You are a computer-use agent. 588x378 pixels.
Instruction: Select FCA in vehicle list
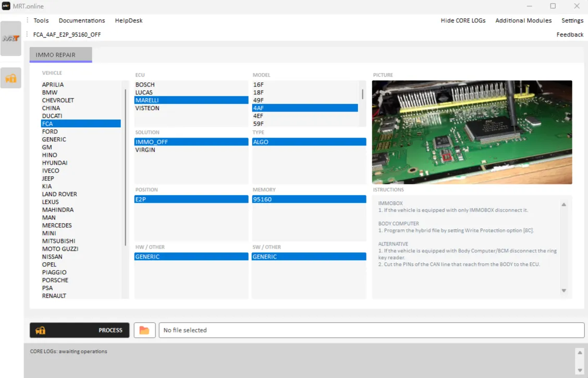coord(81,124)
